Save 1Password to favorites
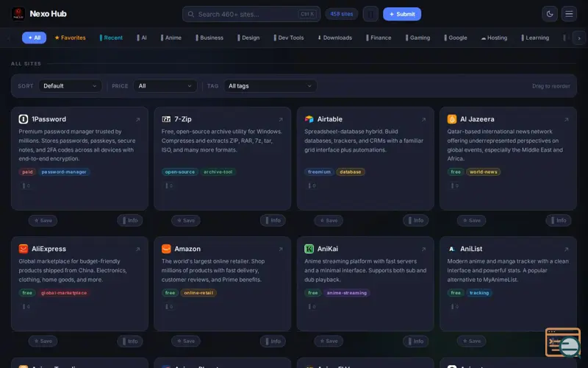588x368 pixels. 43,220
